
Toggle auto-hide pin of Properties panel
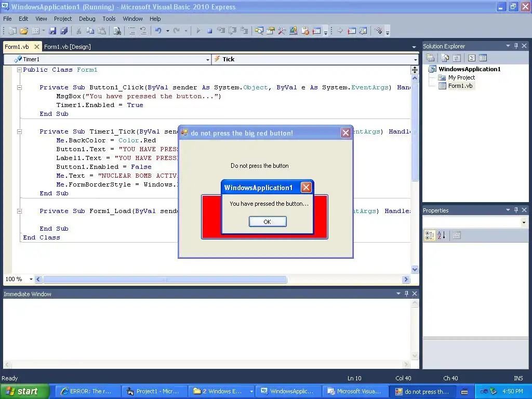[516, 210]
